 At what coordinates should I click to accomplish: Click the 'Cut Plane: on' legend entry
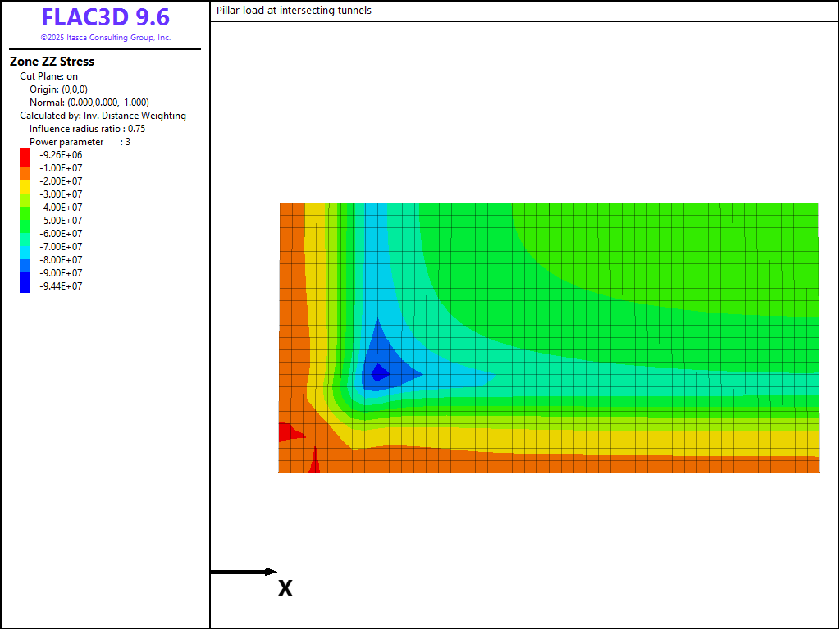(49, 76)
